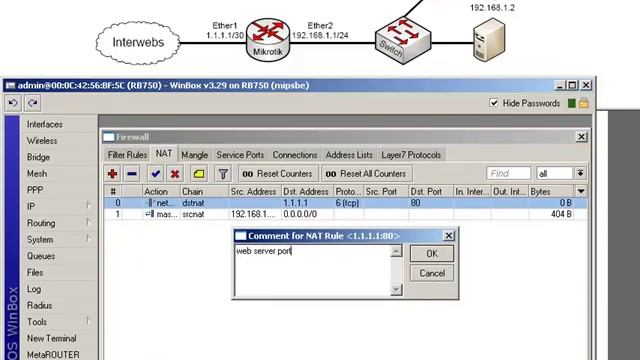Switch to the Filter Rules tab
640x360 pixels.
click(127, 155)
